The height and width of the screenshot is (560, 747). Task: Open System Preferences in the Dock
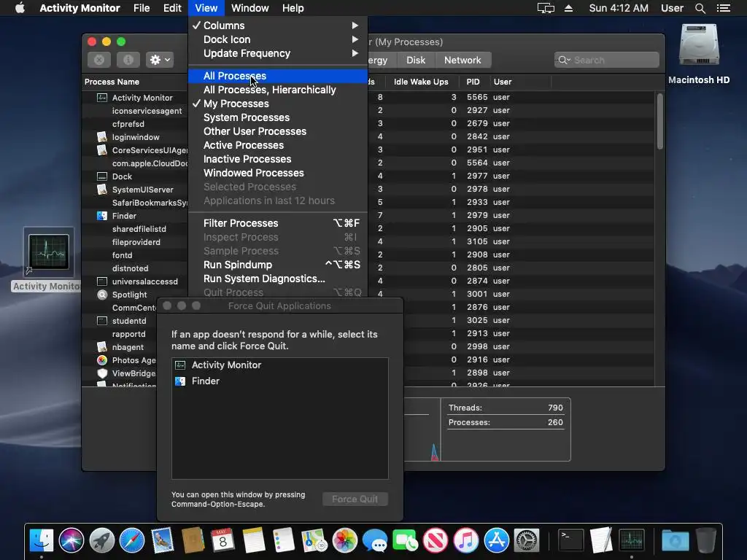527,540
